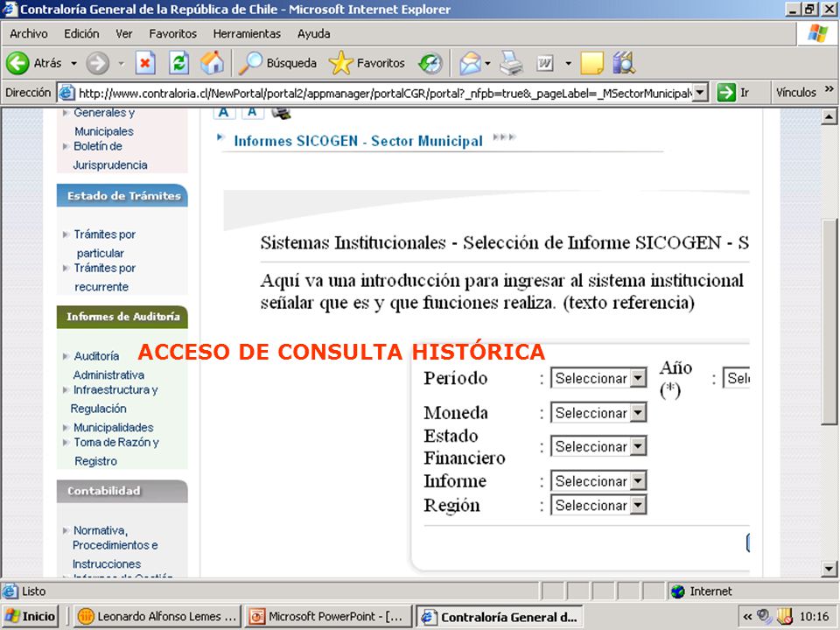Click the Forward navigation arrow
The height and width of the screenshot is (630, 840).
pos(97,63)
